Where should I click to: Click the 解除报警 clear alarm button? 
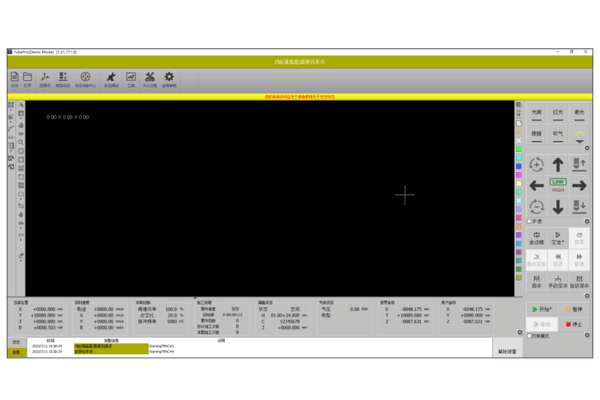pyautogui.click(x=507, y=351)
